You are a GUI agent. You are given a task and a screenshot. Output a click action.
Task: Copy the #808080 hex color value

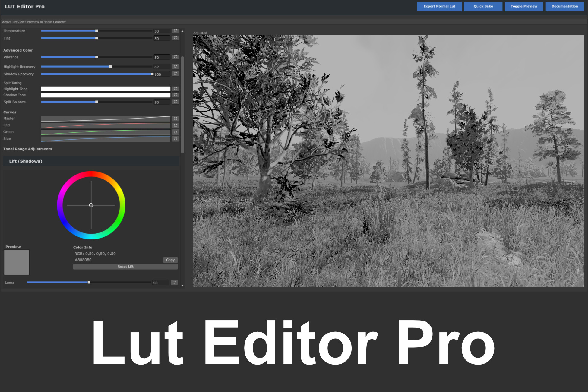[170, 260]
